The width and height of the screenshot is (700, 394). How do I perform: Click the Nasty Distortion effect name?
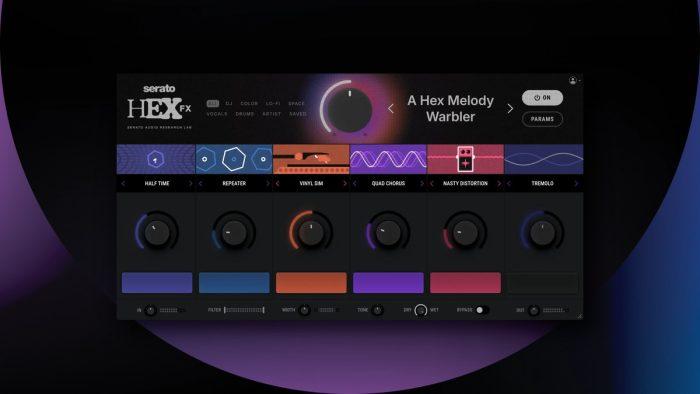click(x=466, y=183)
